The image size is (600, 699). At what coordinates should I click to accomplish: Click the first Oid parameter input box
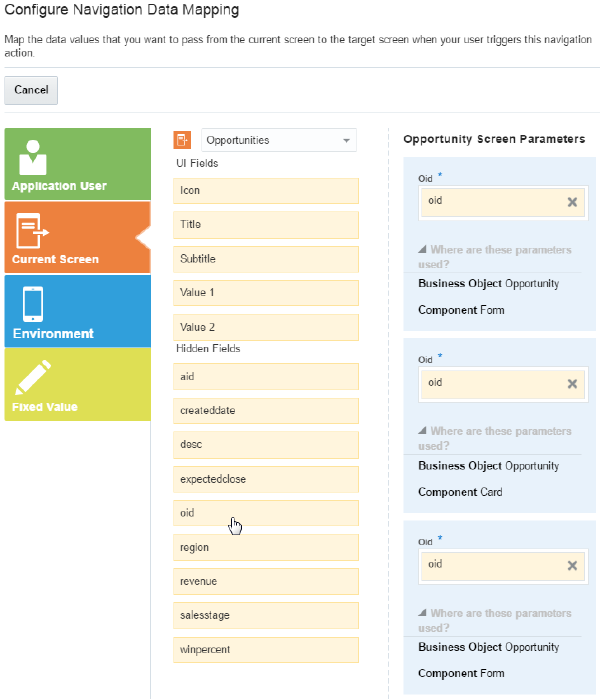(x=492, y=201)
